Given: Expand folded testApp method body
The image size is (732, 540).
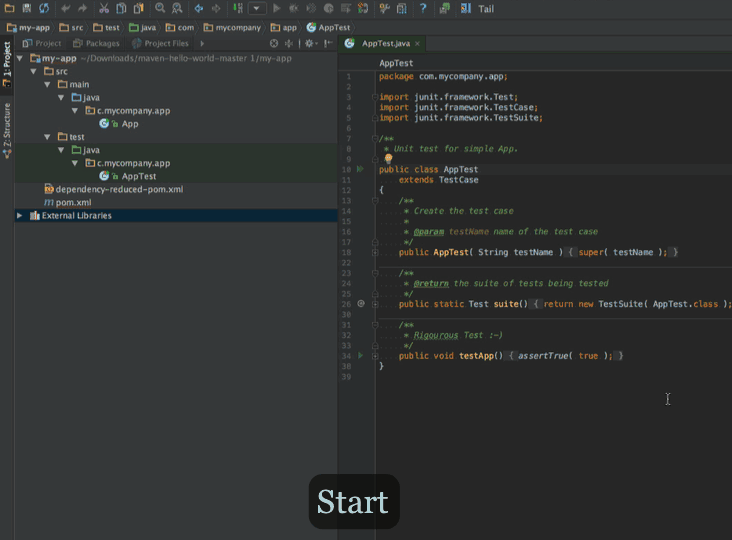Looking at the screenshot, I should [375, 356].
